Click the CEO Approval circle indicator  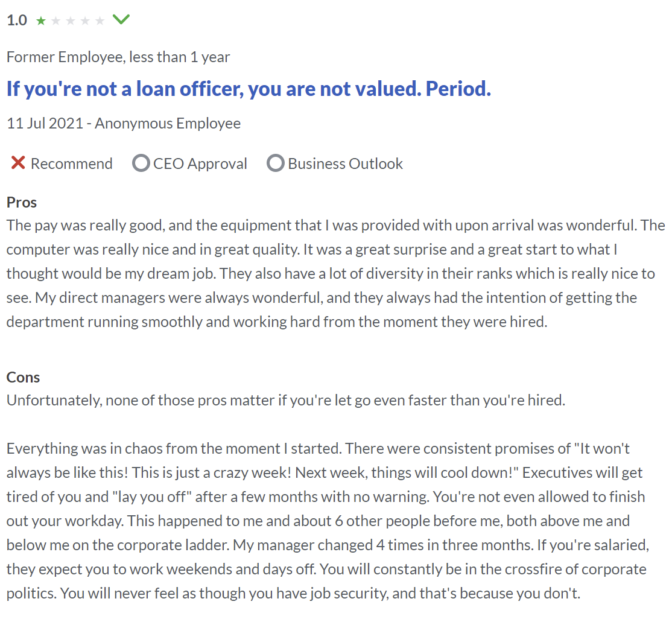tap(141, 163)
